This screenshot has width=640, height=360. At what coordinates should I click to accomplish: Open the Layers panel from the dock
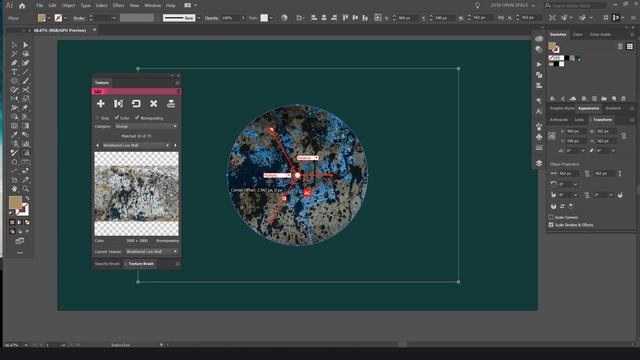539,163
